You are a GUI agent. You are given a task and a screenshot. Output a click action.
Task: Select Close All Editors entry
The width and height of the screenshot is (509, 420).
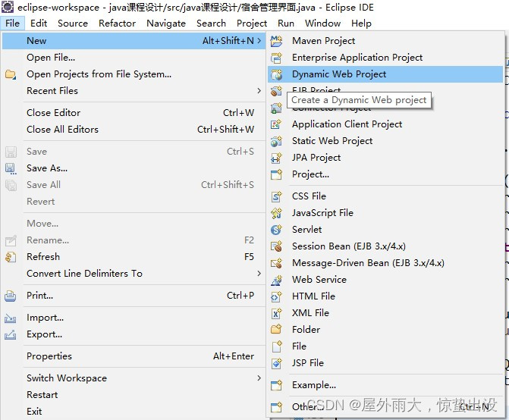point(134,130)
